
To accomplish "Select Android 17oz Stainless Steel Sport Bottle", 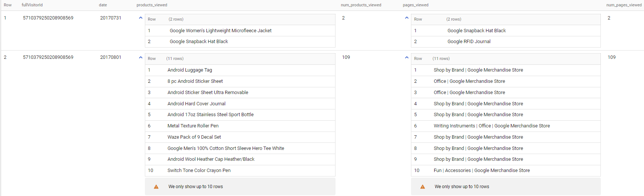I will 211,115.
